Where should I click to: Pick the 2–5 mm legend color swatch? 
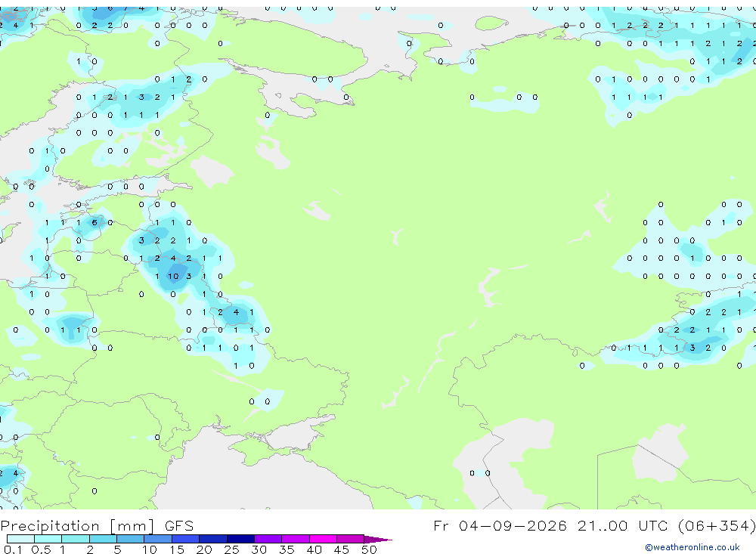(103, 539)
